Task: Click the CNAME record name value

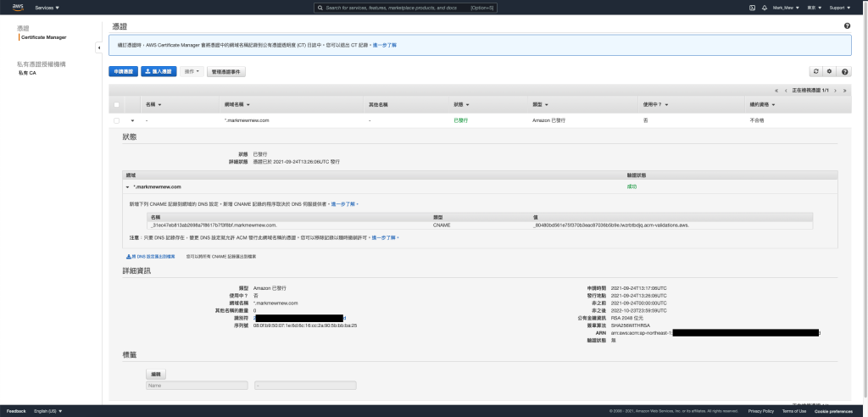Action: 213,225
